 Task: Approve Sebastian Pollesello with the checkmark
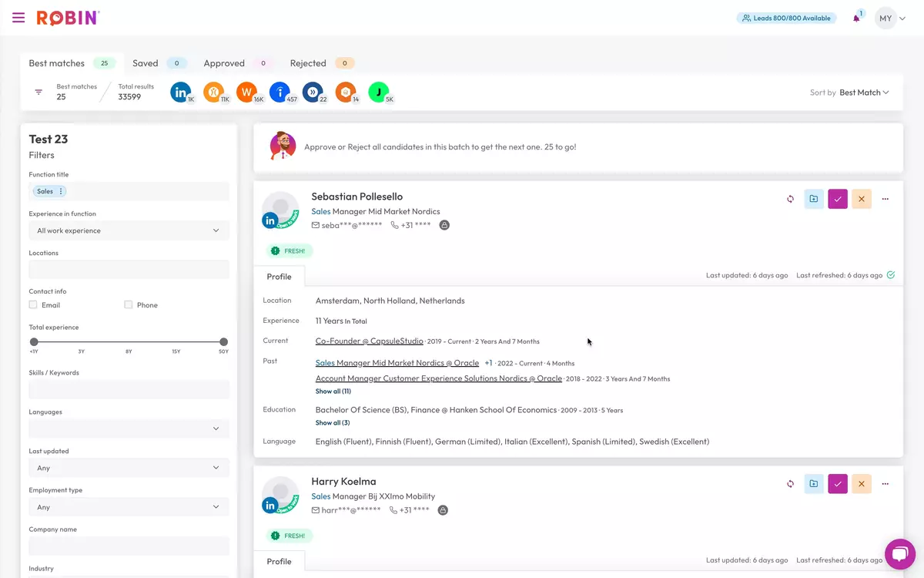pyautogui.click(x=837, y=199)
